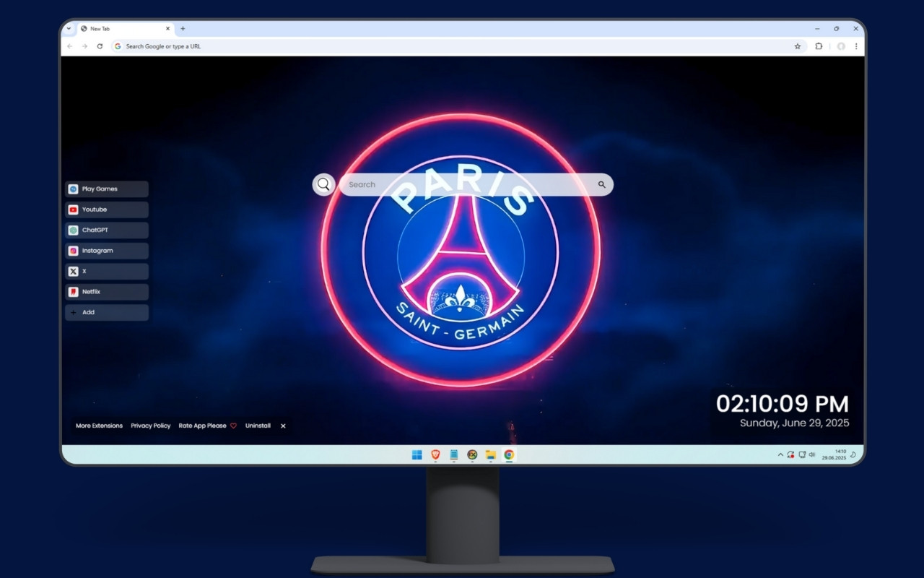Open X from the shortcut list
The height and width of the screenshot is (578, 924).
click(x=84, y=271)
